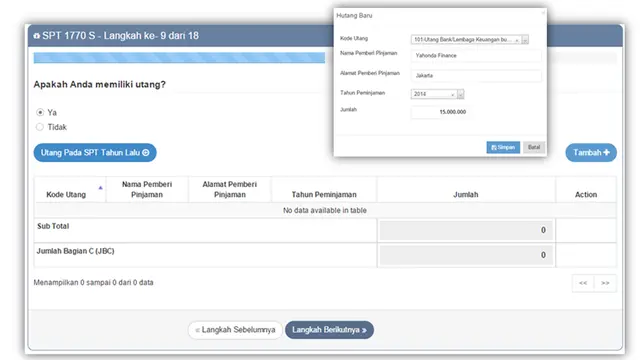Click the plus icon on Tambah
640x360 pixels.
pos(607,152)
